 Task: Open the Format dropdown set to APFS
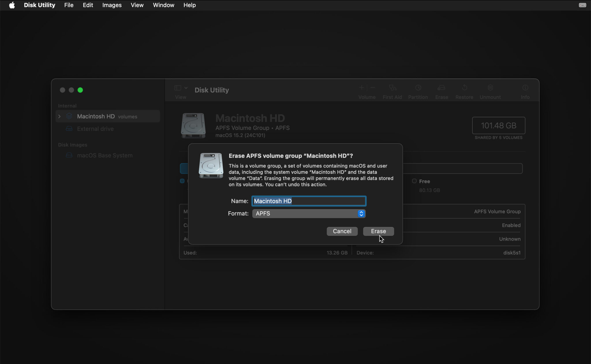click(x=308, y=214)
